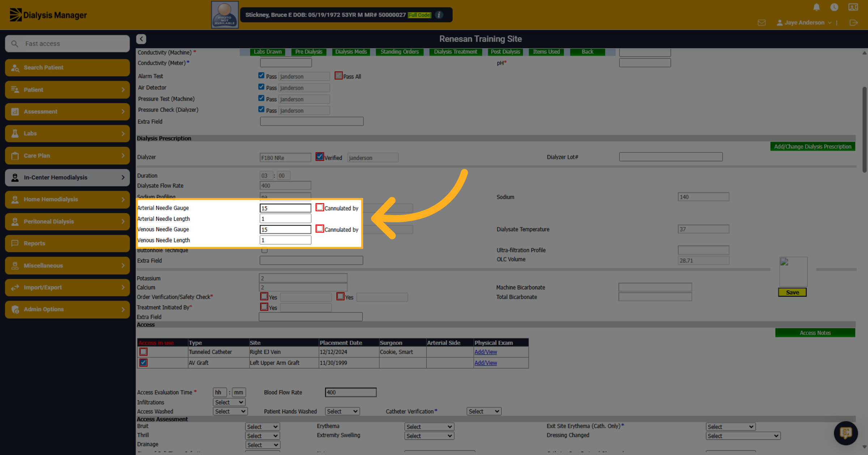Open the Access Notes button
This screenshot has width=868, height=455.
point(815,333)
